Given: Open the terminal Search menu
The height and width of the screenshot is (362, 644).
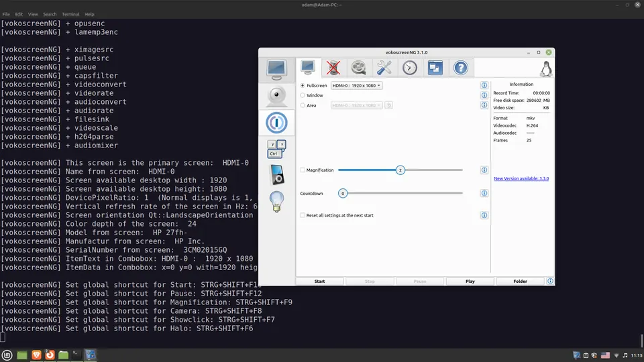Looking at the screenshot, I should point(50,14).
